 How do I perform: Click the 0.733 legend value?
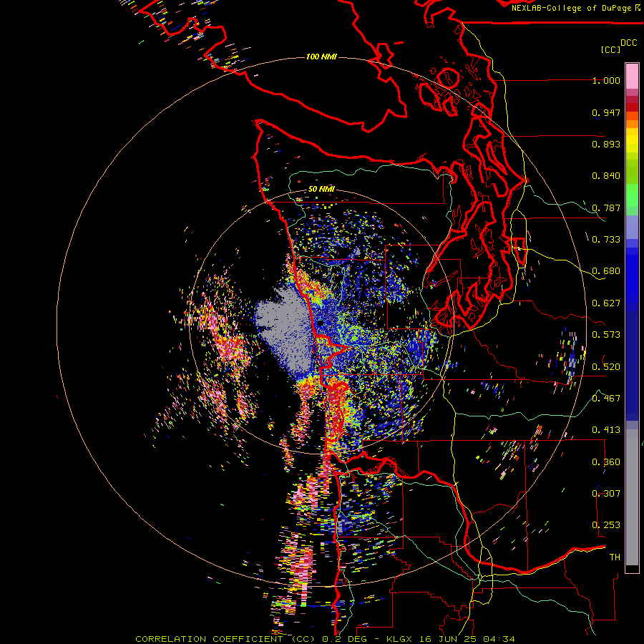click(x=606, y=240)
